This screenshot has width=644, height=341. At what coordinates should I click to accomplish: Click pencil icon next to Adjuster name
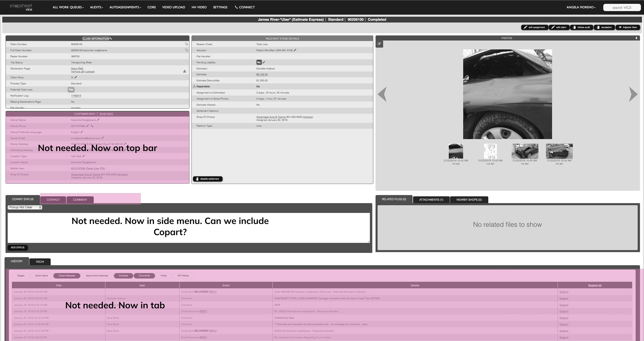295,50
